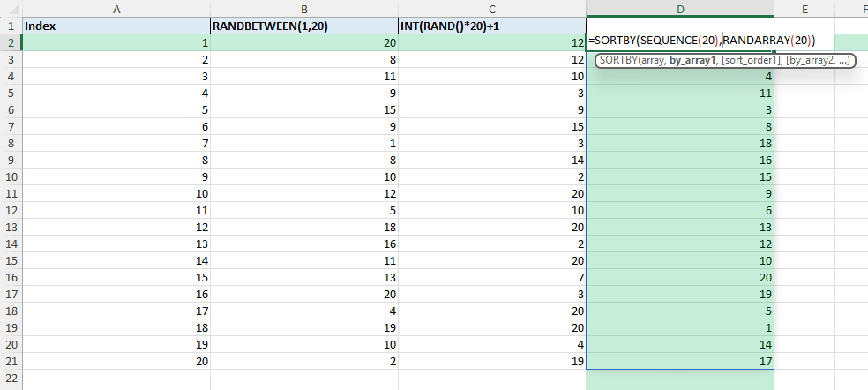Select cell A8 with index 7
This screenshot has height=390, width=868.
pos(116,144)
